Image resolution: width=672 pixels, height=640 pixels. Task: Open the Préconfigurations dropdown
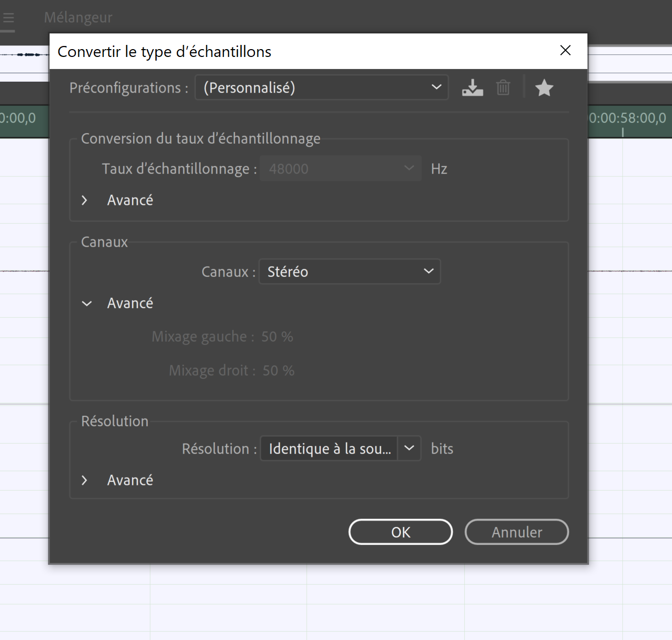point(322,88)
